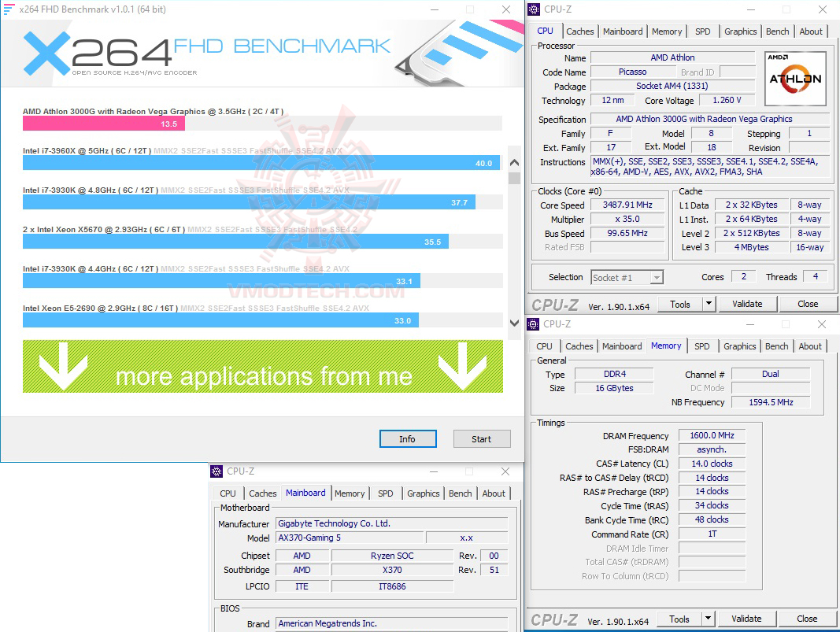Click the AMD Athlon processor logo
The width and height of the screenshot is (840, 632).
pos(795,78)
